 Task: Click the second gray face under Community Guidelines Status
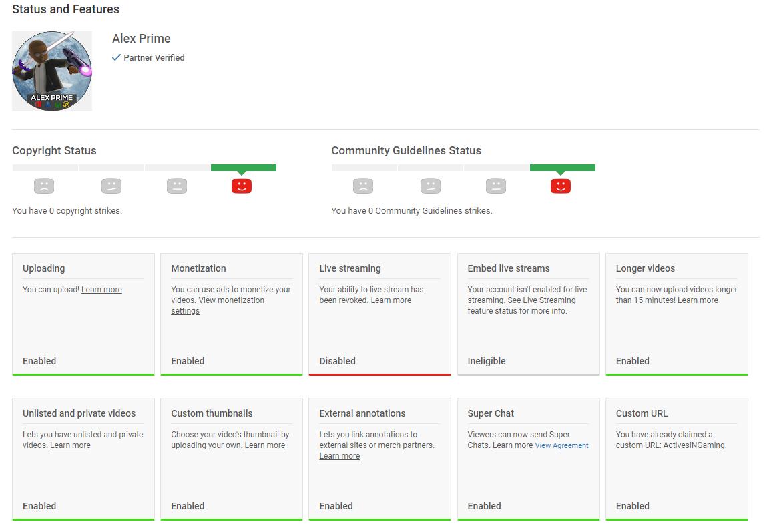coord(431,186)
